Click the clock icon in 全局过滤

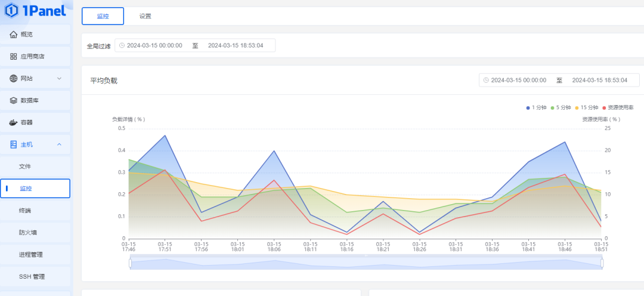click(120, 45)
